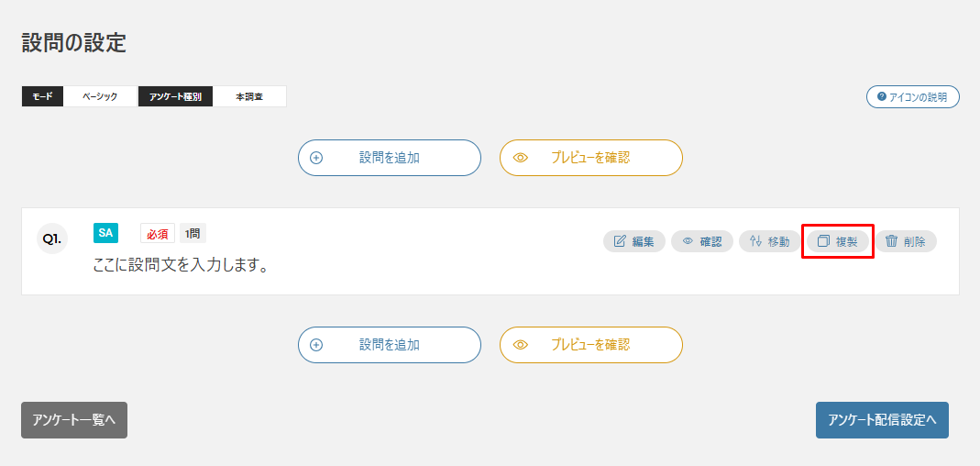The height and width of the screenshot is (466, 980).
Task: Click the アンケート種別 label
Action: pos(176,96)
